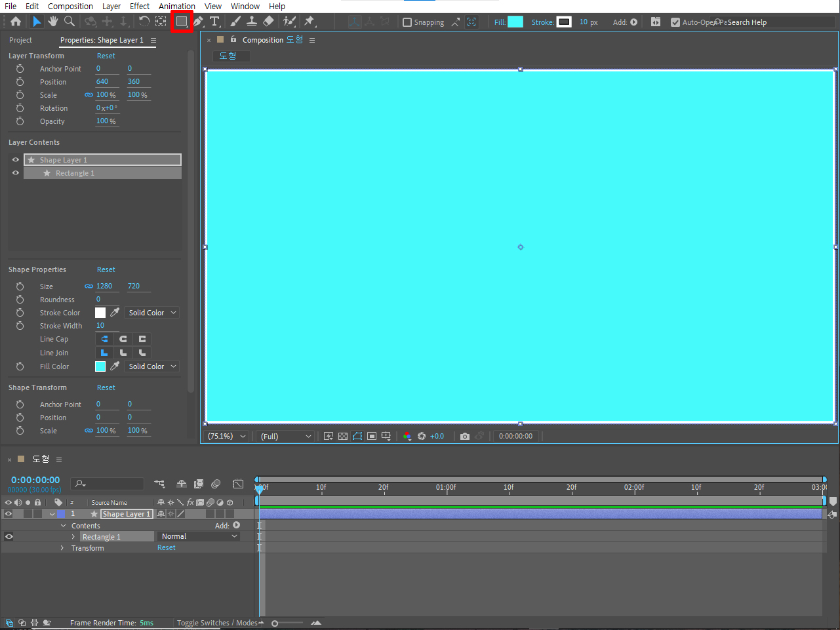Screen dimensions: 840x630
Task: Reset the Layer Transform properties
Action: point(106,56)
